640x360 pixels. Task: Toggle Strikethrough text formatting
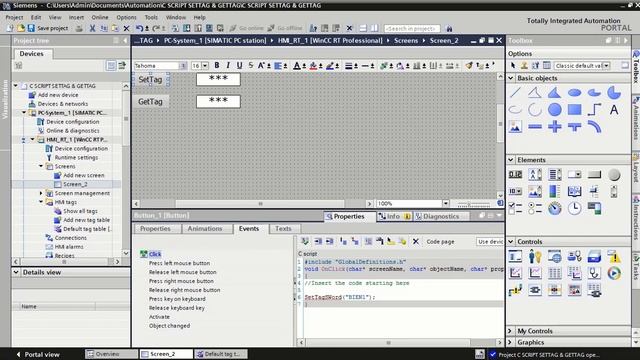point(251,65)
